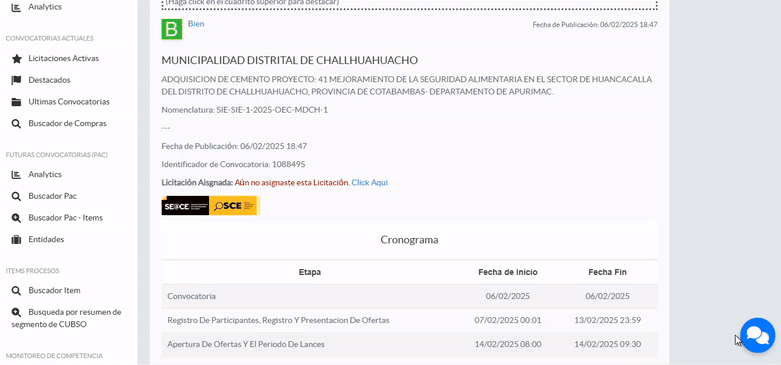This screenshot has width=781, height=365.
Task: Go to Destacados section
Action: [x=49, y=80]
